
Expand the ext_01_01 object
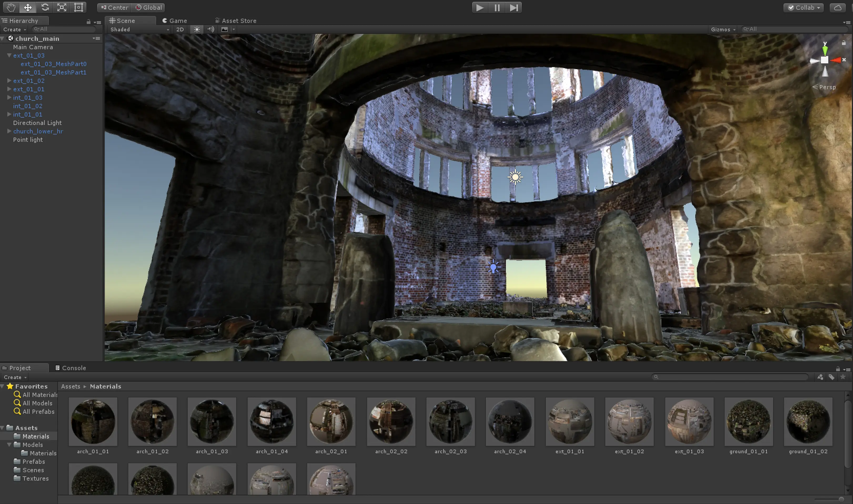(9, 89)
